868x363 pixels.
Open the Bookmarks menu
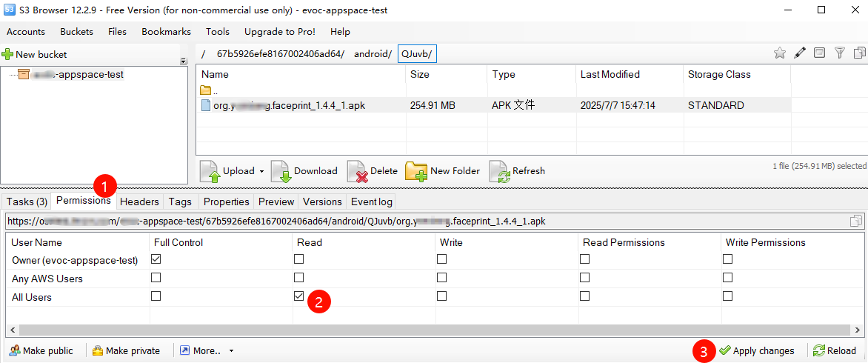point(166,32)
